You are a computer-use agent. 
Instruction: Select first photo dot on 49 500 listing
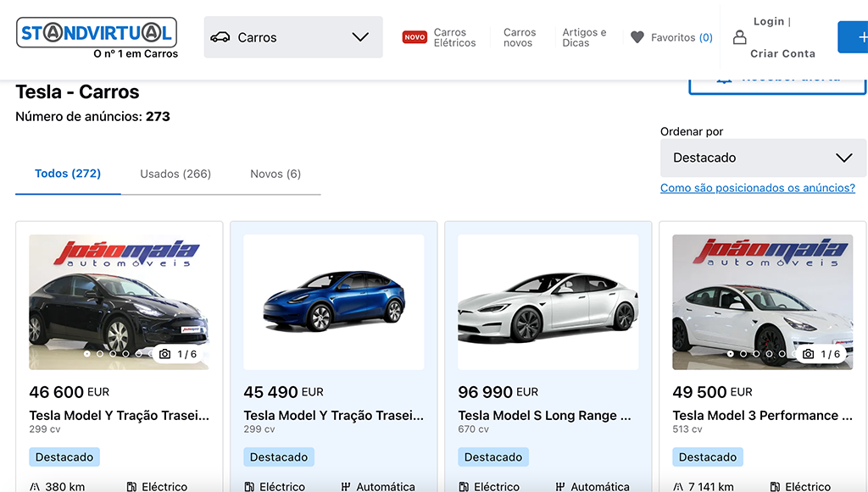[x=730, y=354]
